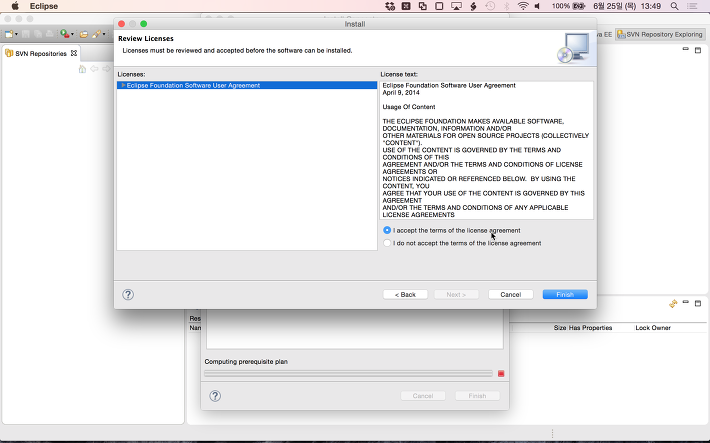
Task: Click the disabled Save All toolbar icon
Action: [x=38, y=34]
